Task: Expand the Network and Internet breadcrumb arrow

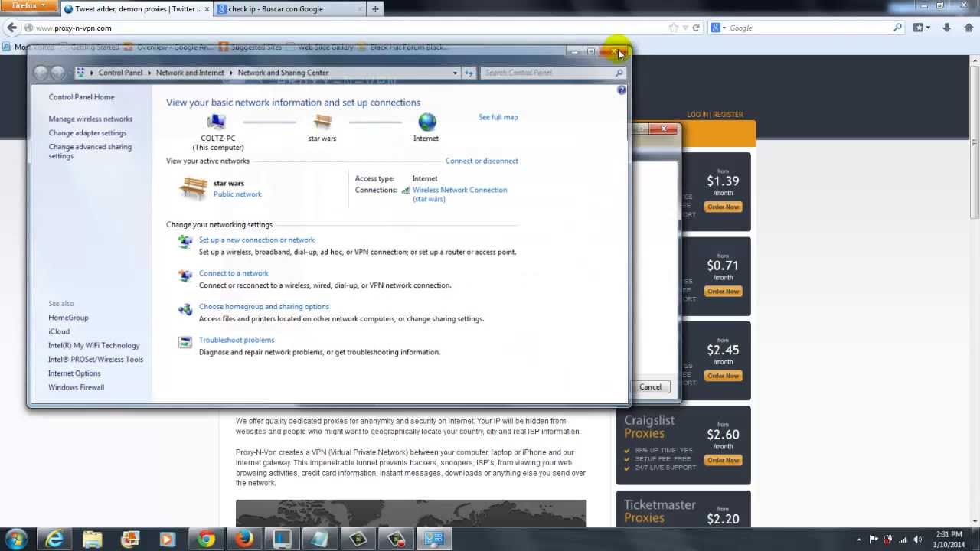Action: click(230, 73)
